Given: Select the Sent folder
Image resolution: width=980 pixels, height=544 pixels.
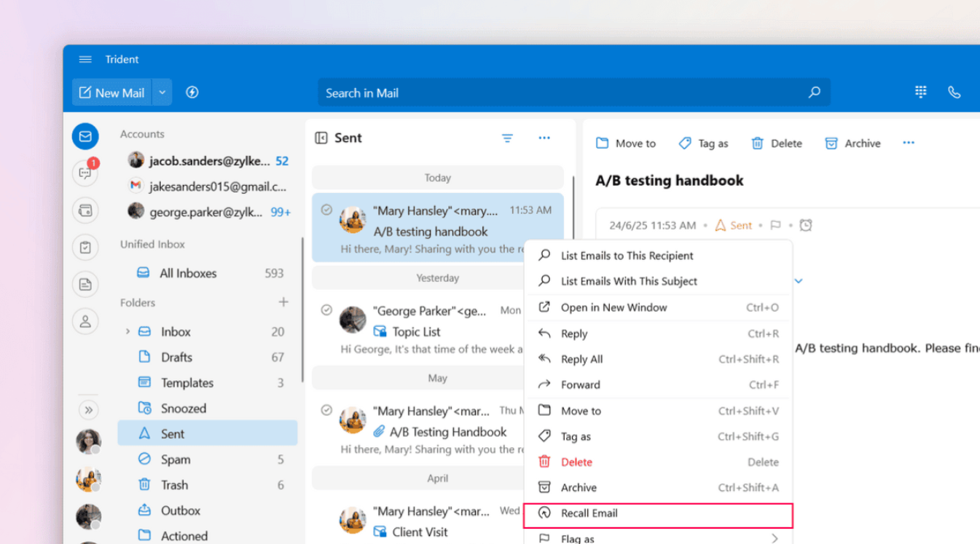Looking at the screenshot, I should point(208,433).
